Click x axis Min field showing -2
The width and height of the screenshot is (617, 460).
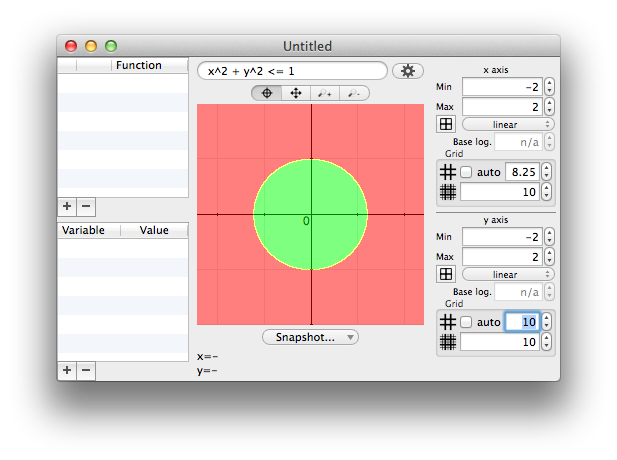502,87
